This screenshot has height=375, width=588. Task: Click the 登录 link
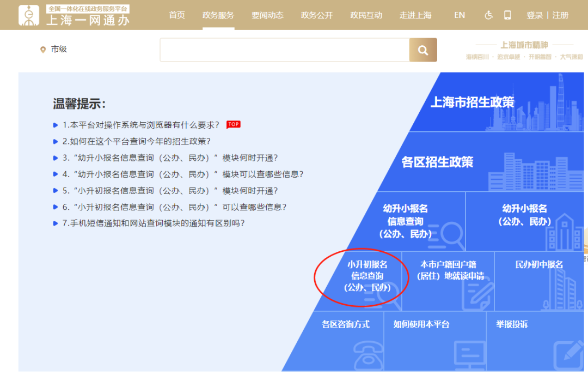535,15
